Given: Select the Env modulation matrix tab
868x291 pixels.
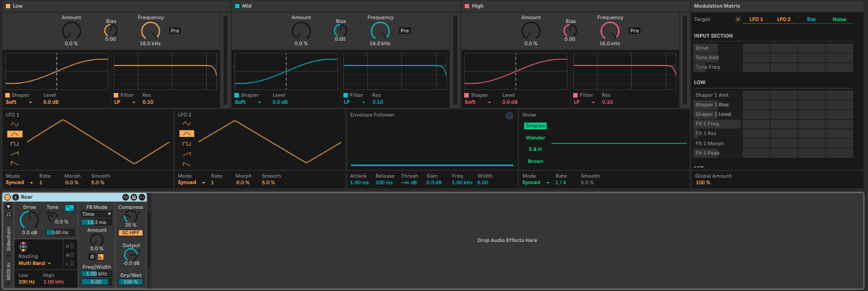Looking at the screenshot, I should (811, 20).
